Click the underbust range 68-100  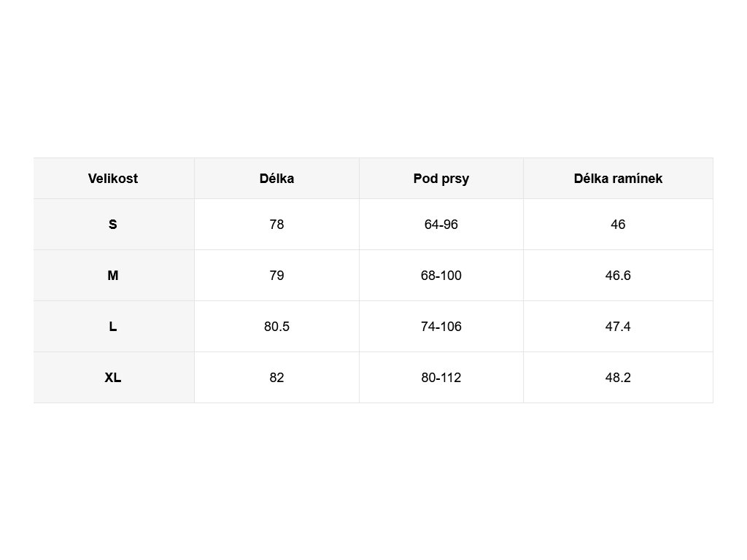pyautogui.click(x=441, y=276)
